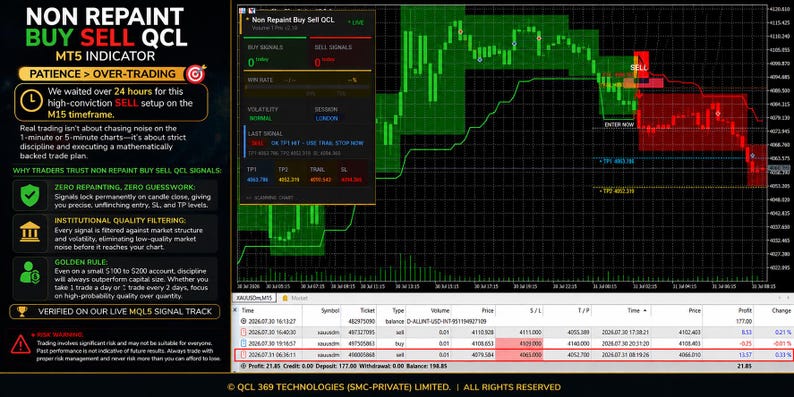This screenshot has height=397, width=794.
Task: Click the NORMAL volatility value
Action: click(x=260, y=118)
